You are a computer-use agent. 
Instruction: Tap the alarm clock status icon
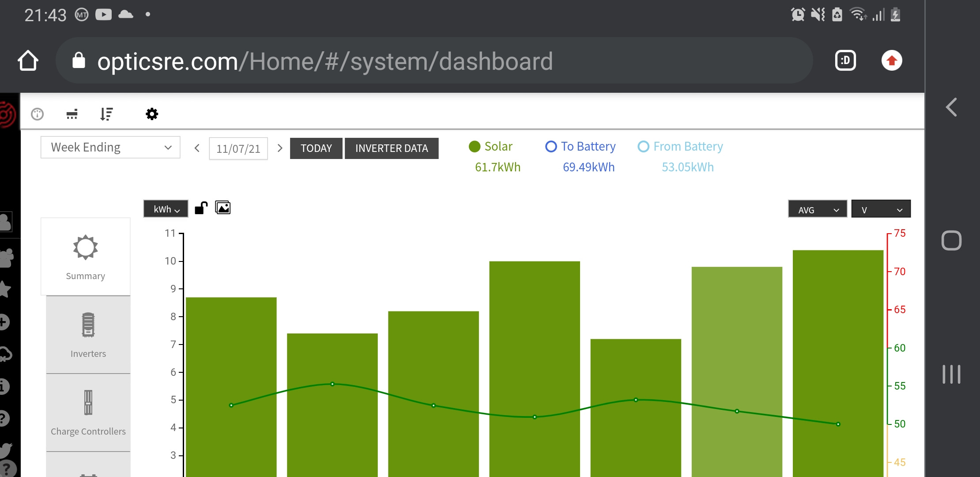click(798, 15)
